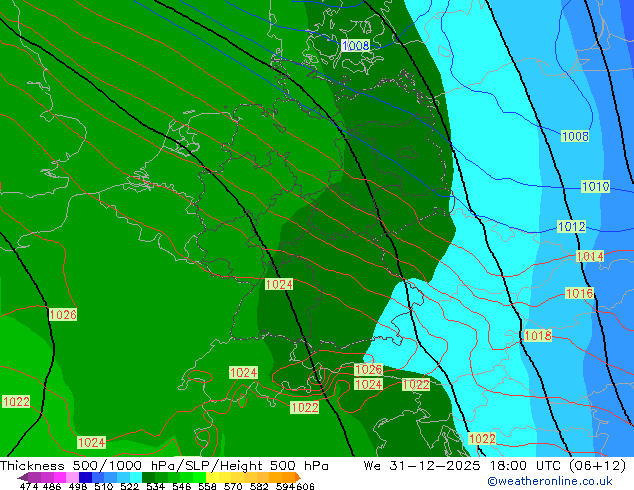Select the darkest green legend swatch above 534
634x490 pixels.
pos(148,477)
